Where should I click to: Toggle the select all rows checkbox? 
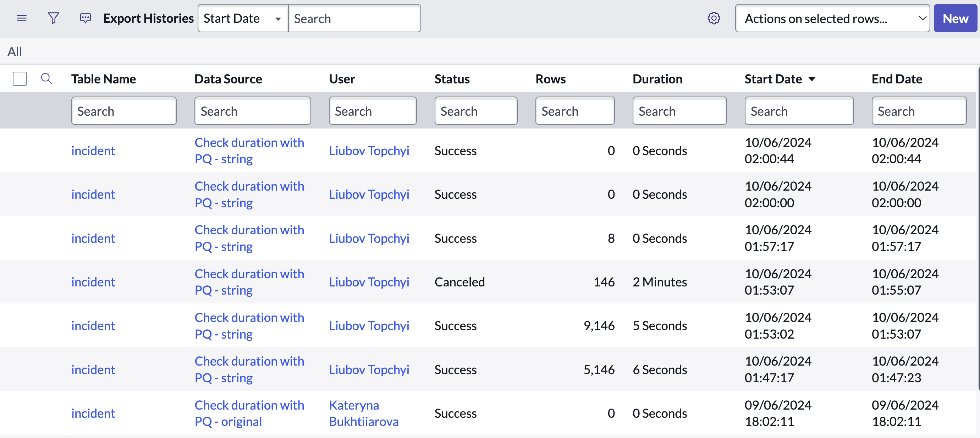[20, 79]
